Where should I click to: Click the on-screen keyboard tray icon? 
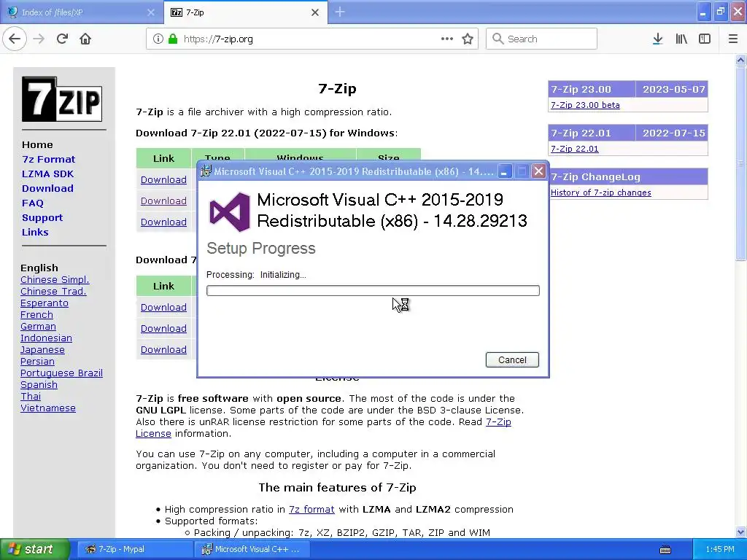(665, 550)
